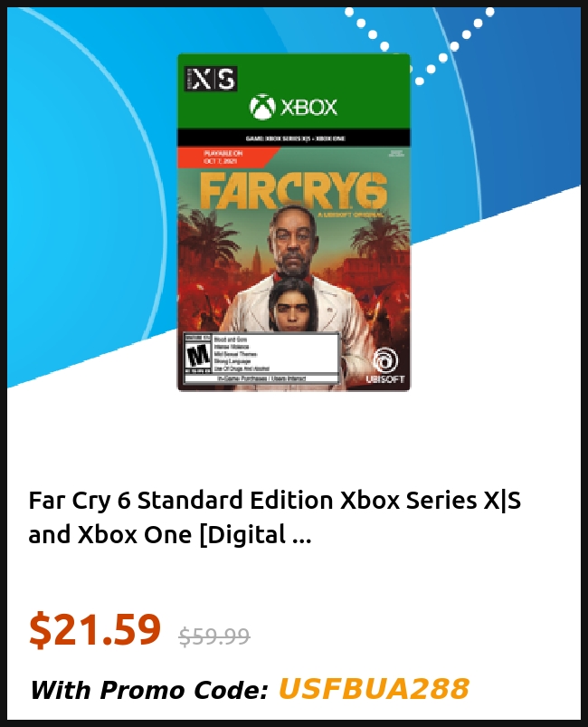Viewport: 588px width, 727px height.
Task: Click the XBOX wordmark text
Action: tap(308, 108)
